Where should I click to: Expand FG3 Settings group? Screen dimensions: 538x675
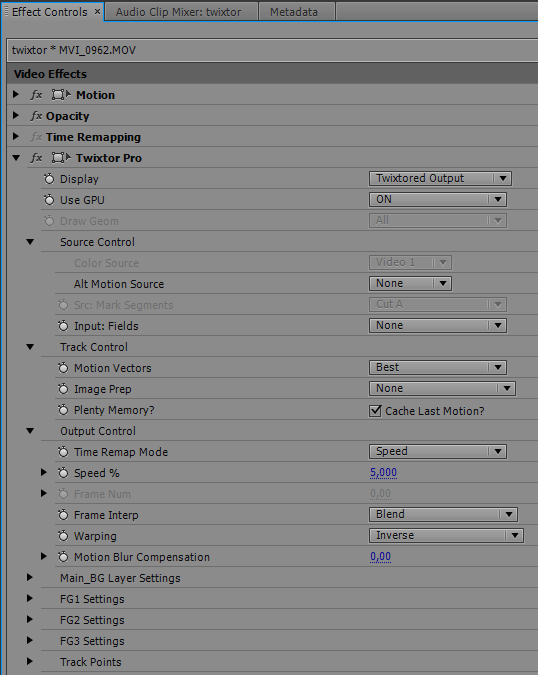(30, 640)
